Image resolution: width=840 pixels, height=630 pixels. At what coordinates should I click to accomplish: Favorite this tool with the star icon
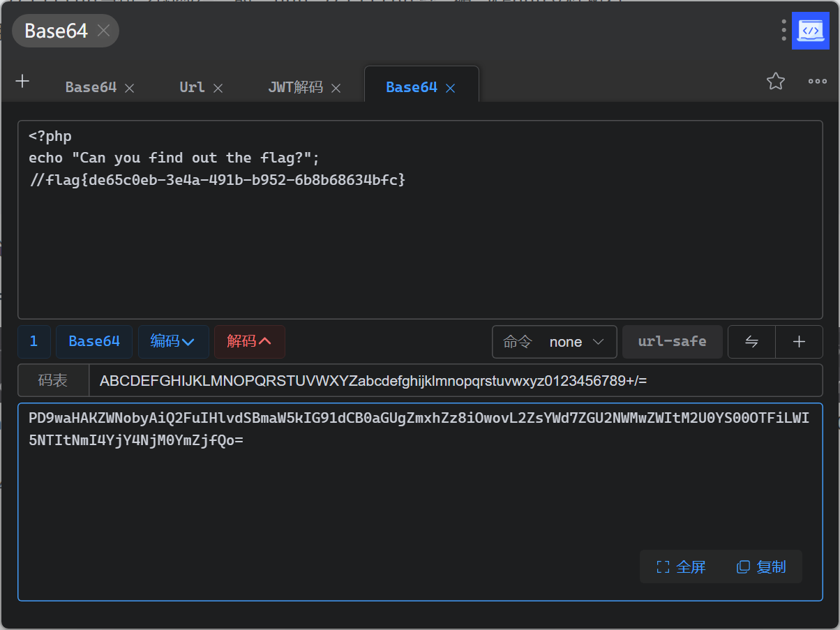click(x=776, y=82)
